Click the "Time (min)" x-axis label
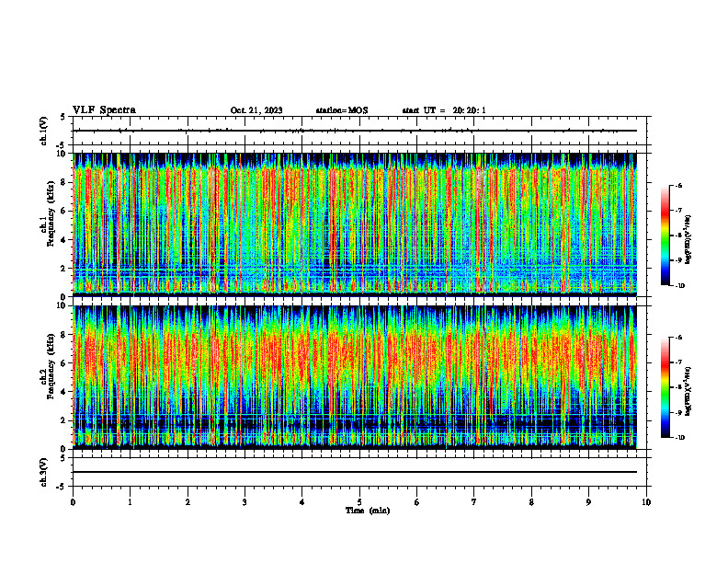Screen dimensions: 728x563 (368, 511)
